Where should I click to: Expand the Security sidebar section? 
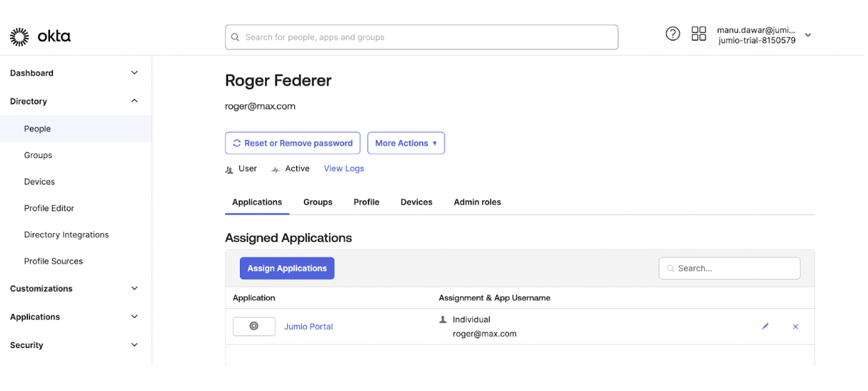click(x=134, y=345)
